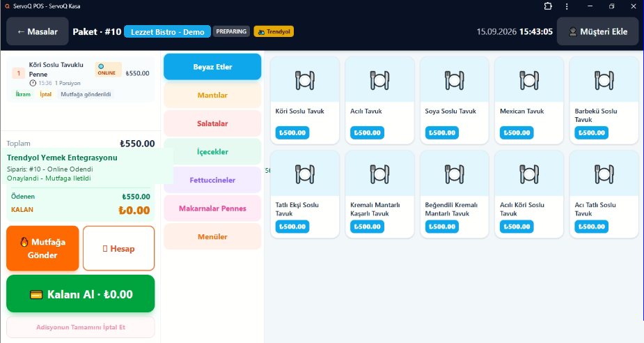
Task: Click the 15.09.2026 15:43:05 date and time
Action: coord(515,31)
